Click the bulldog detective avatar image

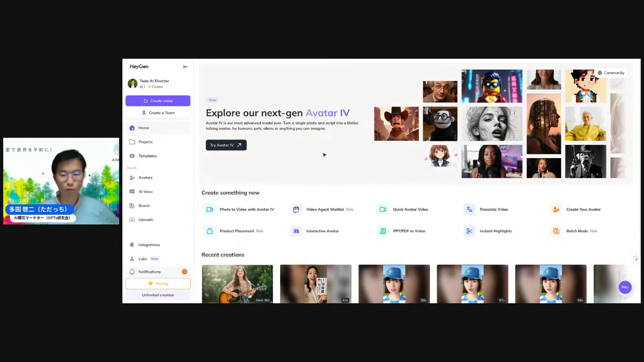[585, 161]
